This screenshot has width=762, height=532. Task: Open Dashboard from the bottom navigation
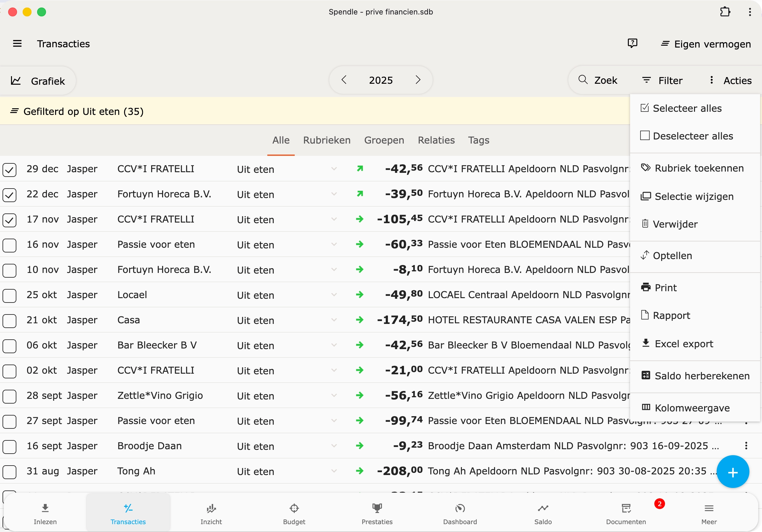pos(460,514)
